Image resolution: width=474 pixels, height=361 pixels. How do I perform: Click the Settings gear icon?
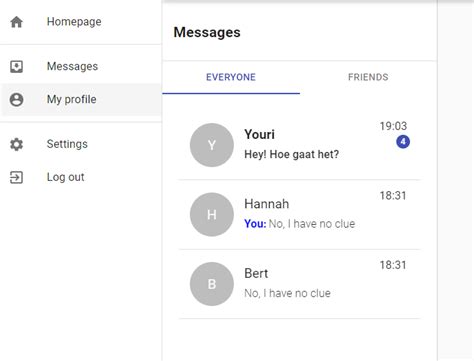pyautogui.click(x=16, y=144)
